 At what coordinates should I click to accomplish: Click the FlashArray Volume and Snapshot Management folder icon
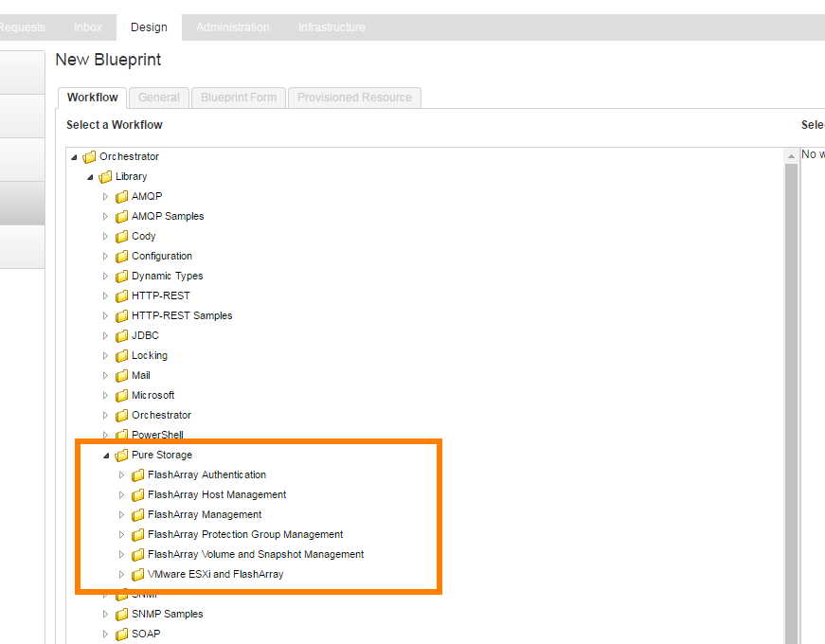coord(138,555)
